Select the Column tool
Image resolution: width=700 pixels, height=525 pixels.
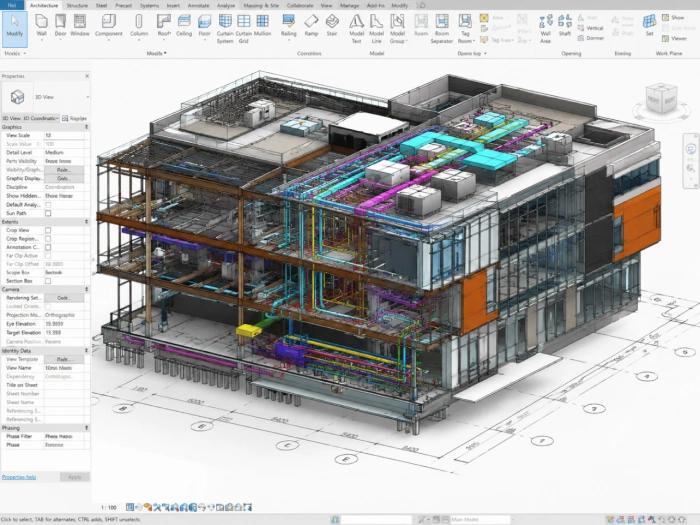click(x=139, y=25)
